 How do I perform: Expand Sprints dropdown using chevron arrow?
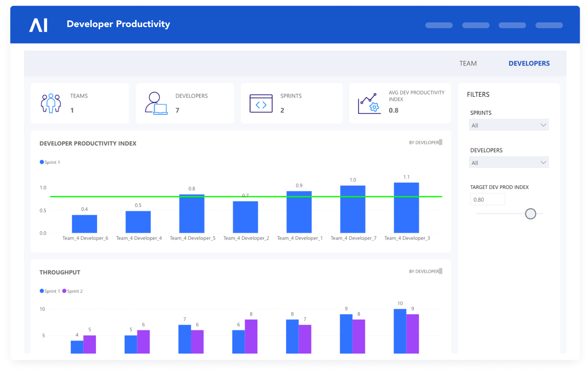click(543, 125)
